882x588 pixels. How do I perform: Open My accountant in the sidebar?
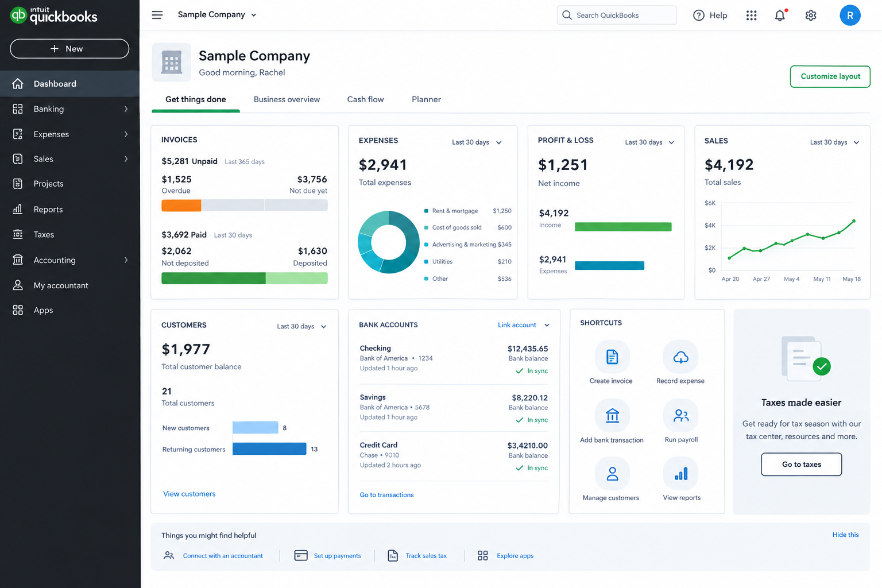[69, 285]
